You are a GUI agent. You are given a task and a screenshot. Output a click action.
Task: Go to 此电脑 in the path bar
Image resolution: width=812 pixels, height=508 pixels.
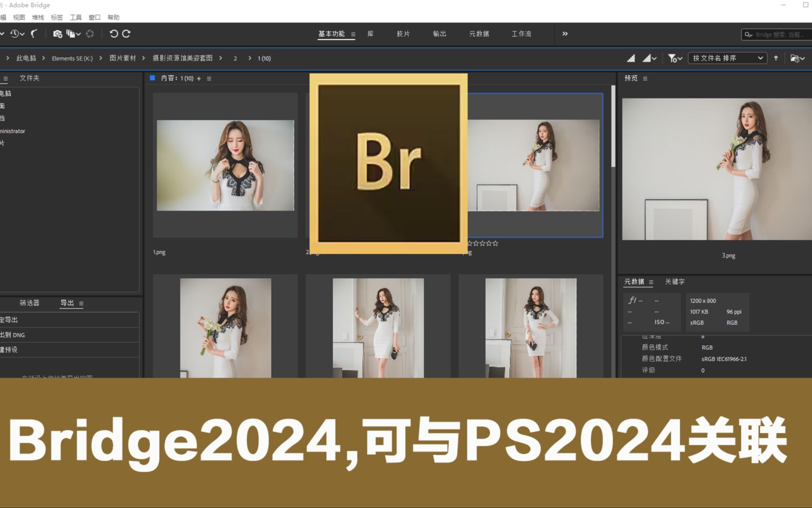(26, 58)
